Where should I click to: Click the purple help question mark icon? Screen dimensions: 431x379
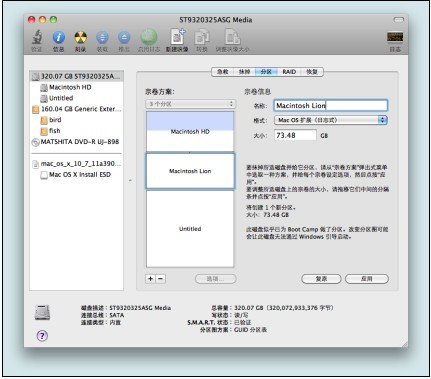point(42,335)
